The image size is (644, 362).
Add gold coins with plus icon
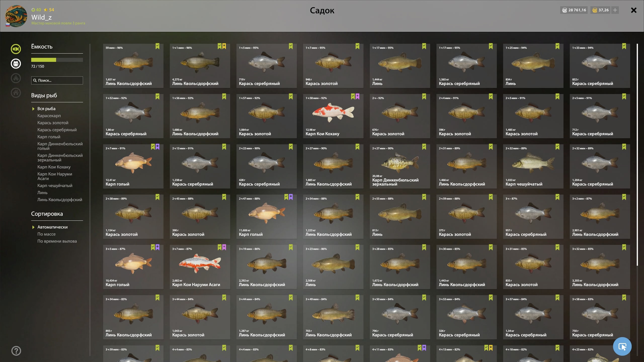pos(615,10)
